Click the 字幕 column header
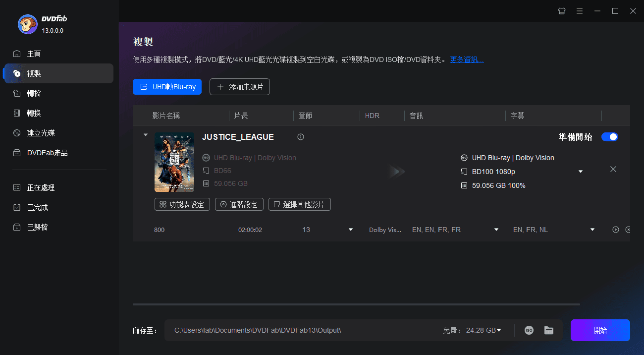 [518, 116]
